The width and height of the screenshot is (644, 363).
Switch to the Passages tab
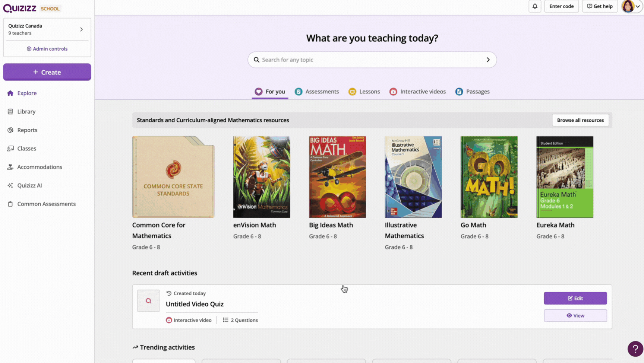(x=472, y=92)
